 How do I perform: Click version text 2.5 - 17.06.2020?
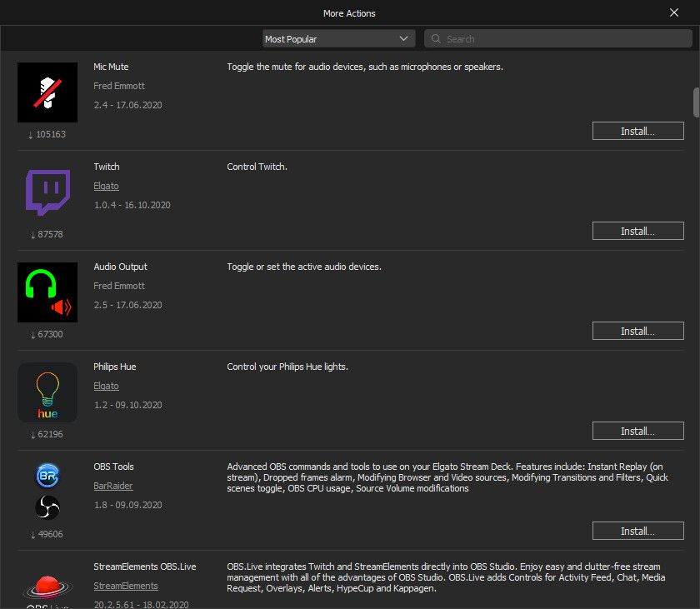(127, 305)
